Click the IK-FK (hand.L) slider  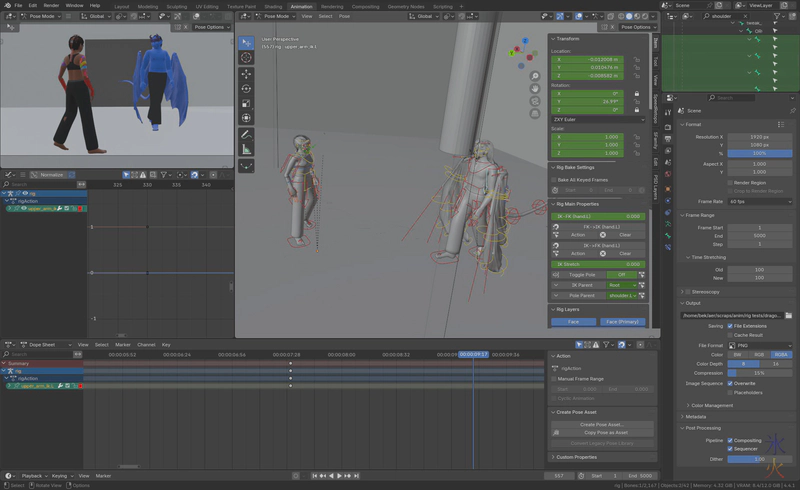click(598, 216)
